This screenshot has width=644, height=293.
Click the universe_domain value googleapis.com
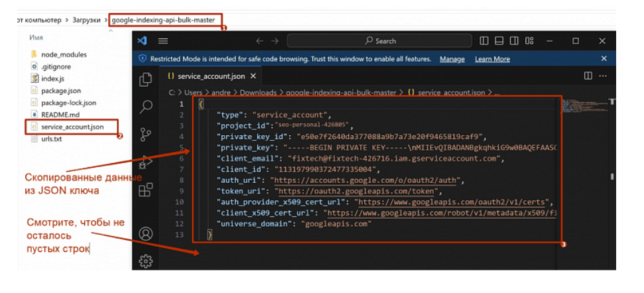point(336,224)
